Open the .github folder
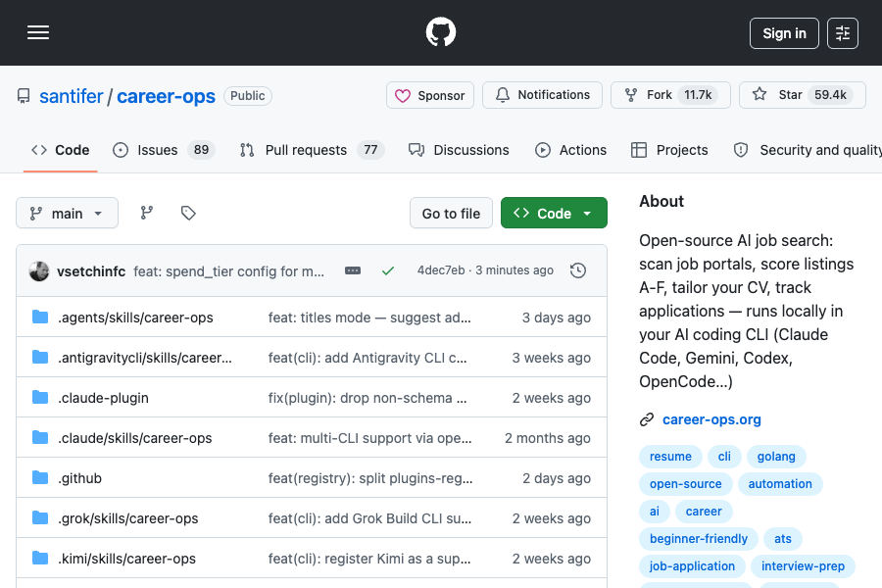The width and height of the screenshot is (882, 588). tap(80, 478)
